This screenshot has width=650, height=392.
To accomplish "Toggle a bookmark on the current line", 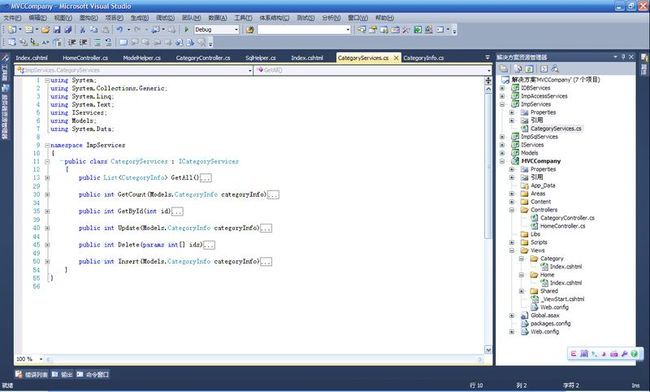I will pyautogui.click(x=123, y=42).
